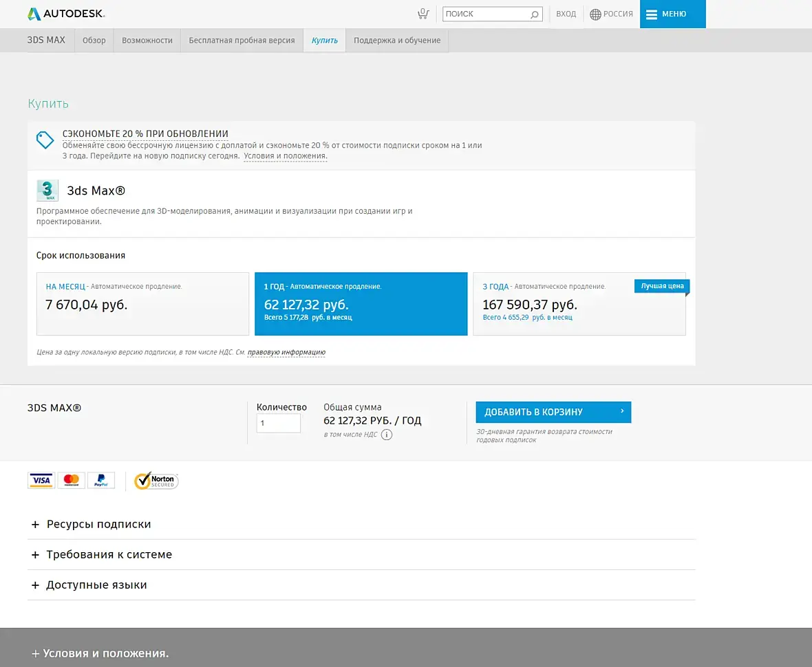This screenshot has height=667, width=812.
Task: Open the 3DS MAX tab
Action: point(46,41)
